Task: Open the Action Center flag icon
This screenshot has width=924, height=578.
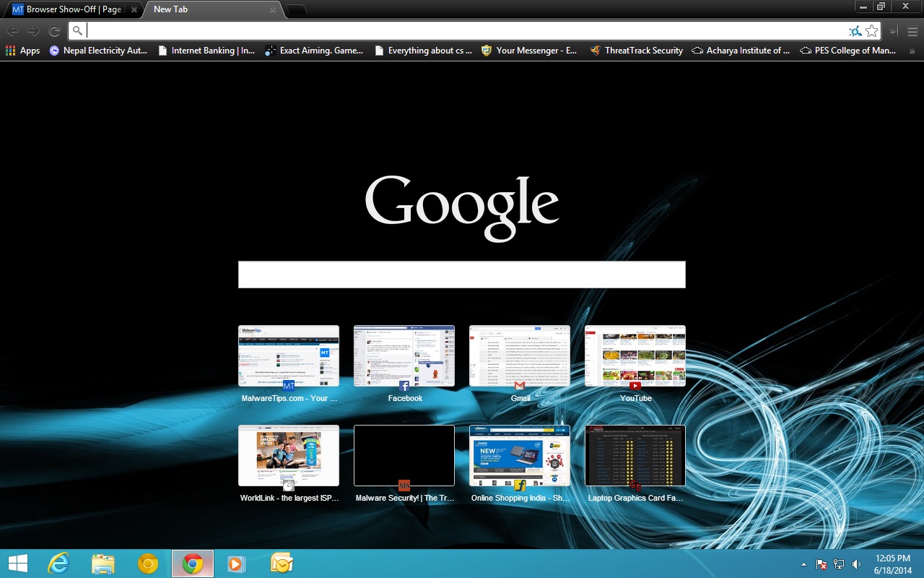Action: (x=821, y=564)
